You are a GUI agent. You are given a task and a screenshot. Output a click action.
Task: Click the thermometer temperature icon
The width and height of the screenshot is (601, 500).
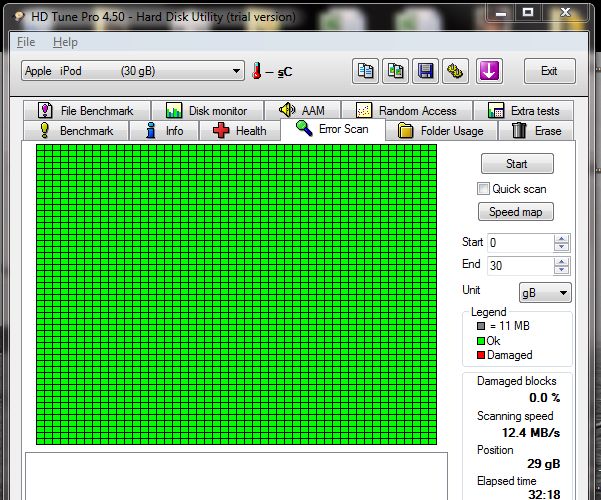pos(257,71)
